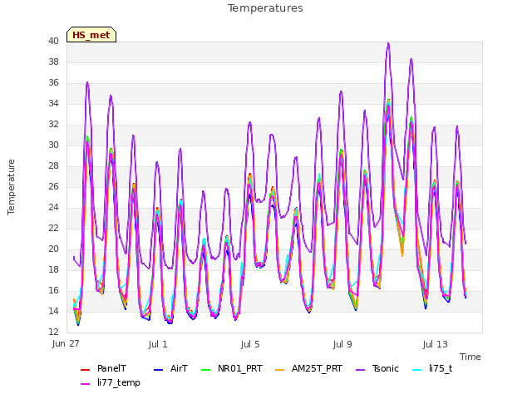Image resolution: width=532 pixels, height=399 pixels.
Task: Click the 16 y-axis tick label
Action: point(53,290)
